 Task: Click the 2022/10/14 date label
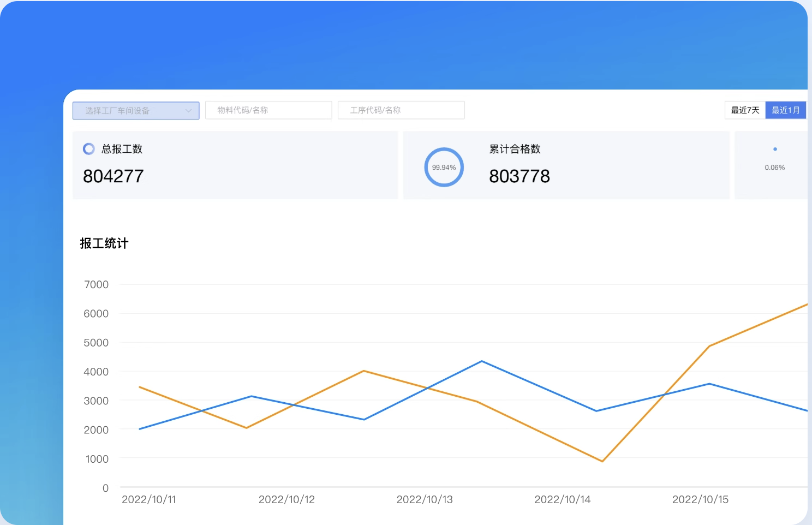click(563, 499)
